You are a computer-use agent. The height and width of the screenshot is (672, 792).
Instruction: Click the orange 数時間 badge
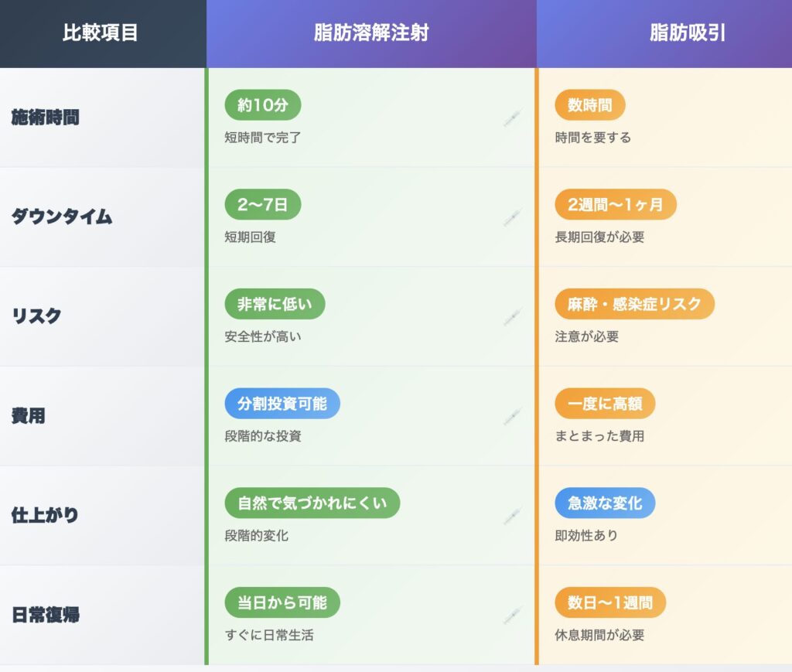pos(590,105)
